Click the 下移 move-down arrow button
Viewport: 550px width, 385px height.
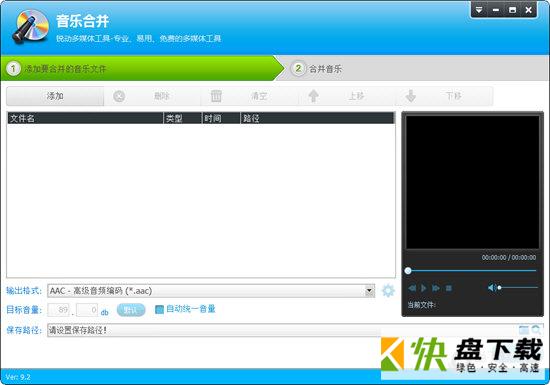pyautogui.click(x=444, y=96)
